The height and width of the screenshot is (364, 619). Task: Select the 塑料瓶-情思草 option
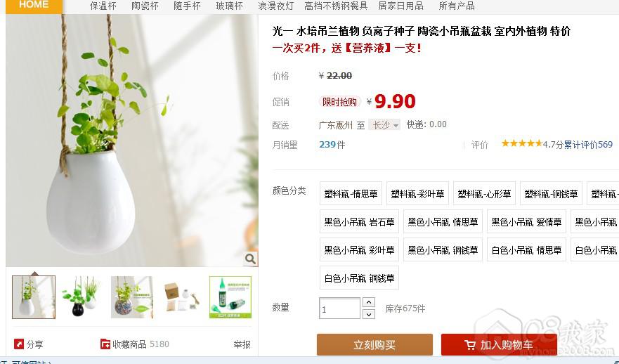point(351,193)
